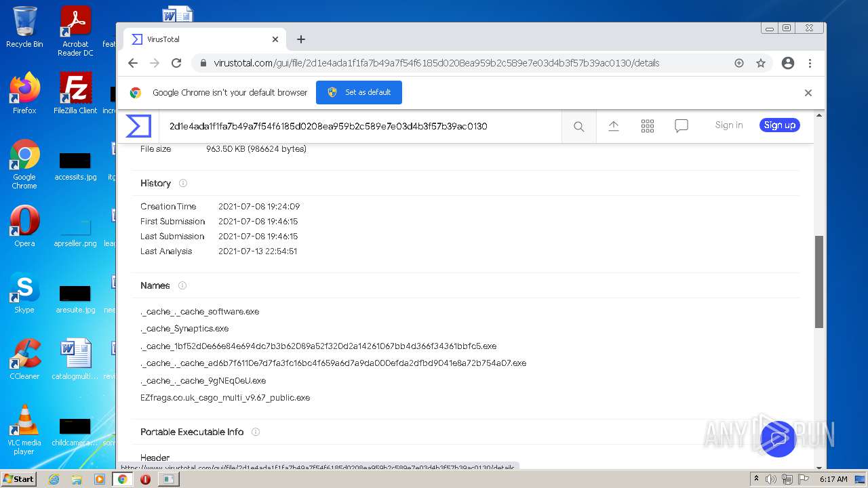
Task: Click the FileZilla Client desktop icon
Action: [x=75, y=94]
